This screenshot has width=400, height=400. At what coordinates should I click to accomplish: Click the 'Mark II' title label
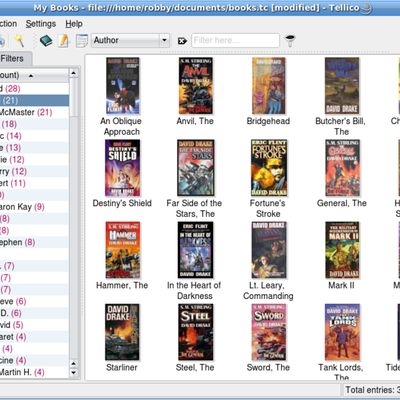[341, 285]
